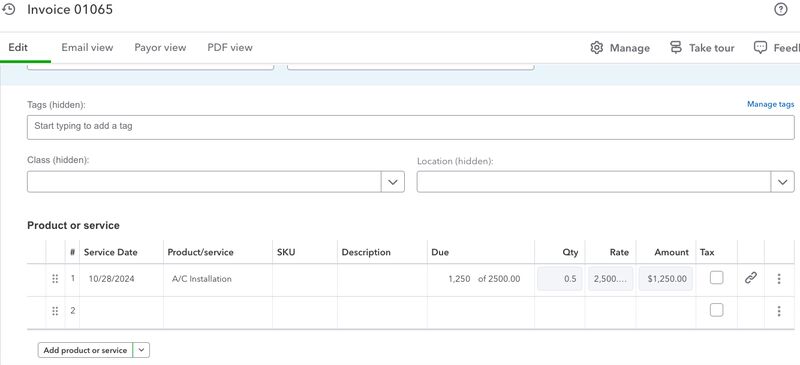
Task: Click the empty Service Date cell of row 2
Action: click(x=121, y=312)
